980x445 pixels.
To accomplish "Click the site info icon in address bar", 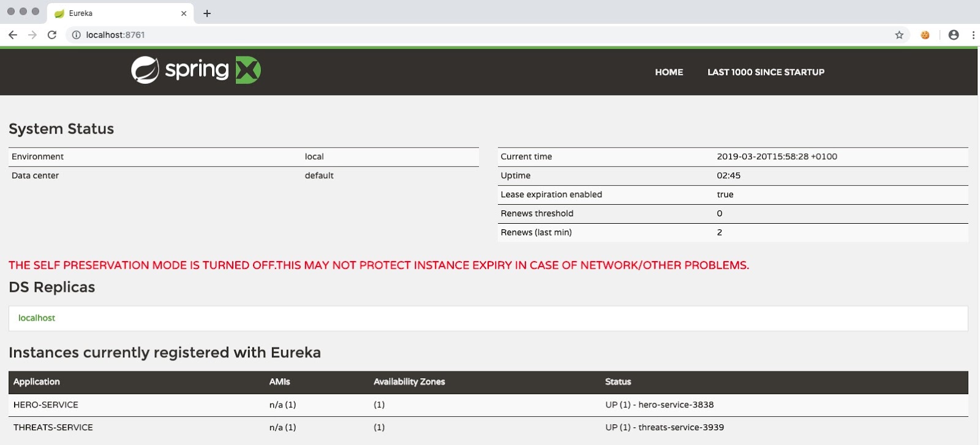I will click(x=77, y=35).
